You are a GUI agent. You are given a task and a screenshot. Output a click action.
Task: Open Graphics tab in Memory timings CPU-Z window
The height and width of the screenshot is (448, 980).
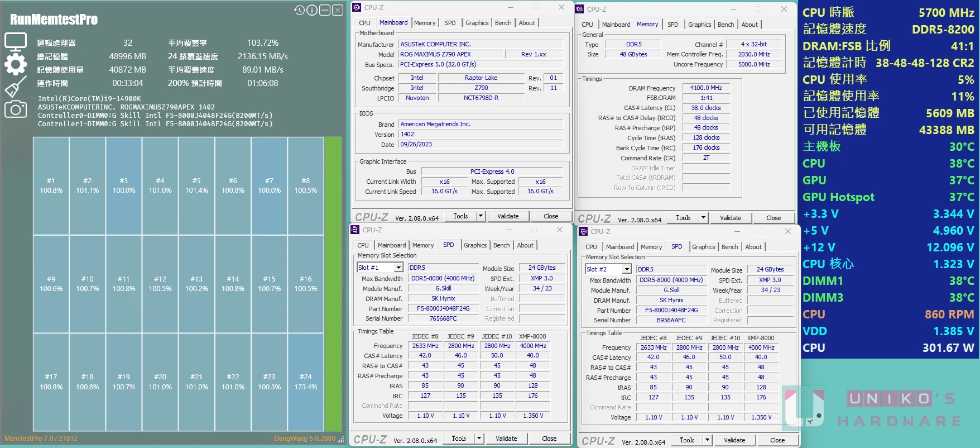tap(699, 25)
